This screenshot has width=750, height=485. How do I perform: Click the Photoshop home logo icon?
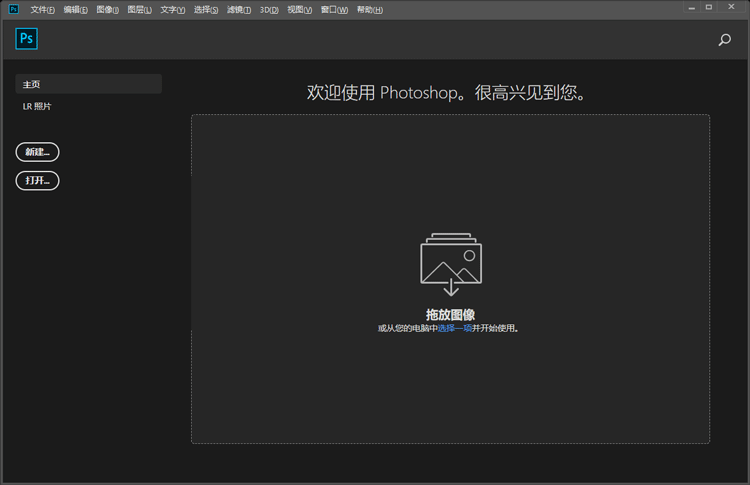pos(26,39)
